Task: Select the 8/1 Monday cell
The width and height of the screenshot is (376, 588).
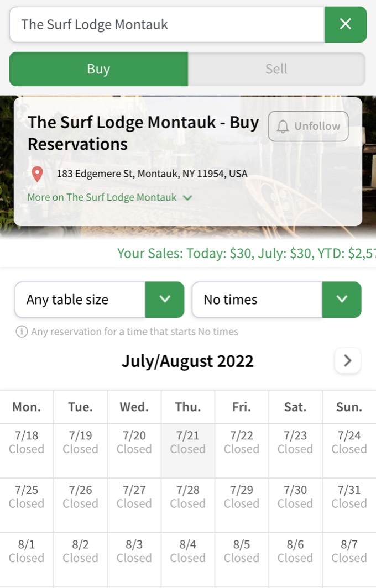Action: pos(27,551)
